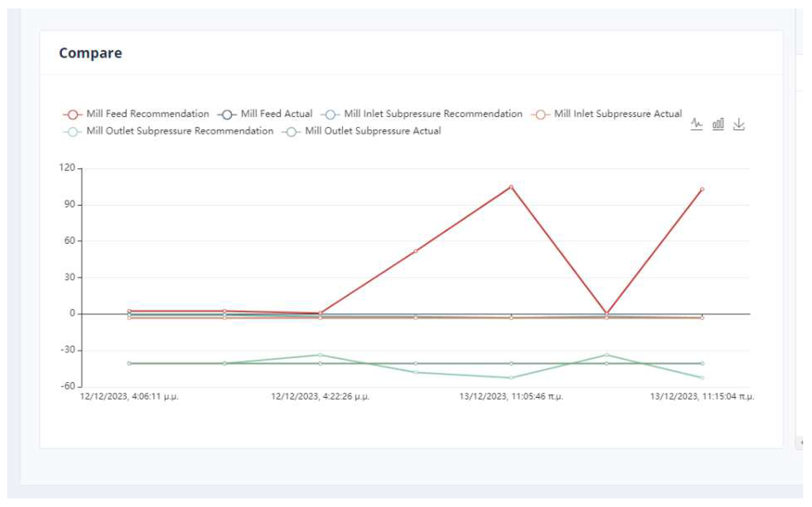The width and height of the screenshot is (812, 507).
Task: Click red data point near value 50
Action: (x=415, y=251)
